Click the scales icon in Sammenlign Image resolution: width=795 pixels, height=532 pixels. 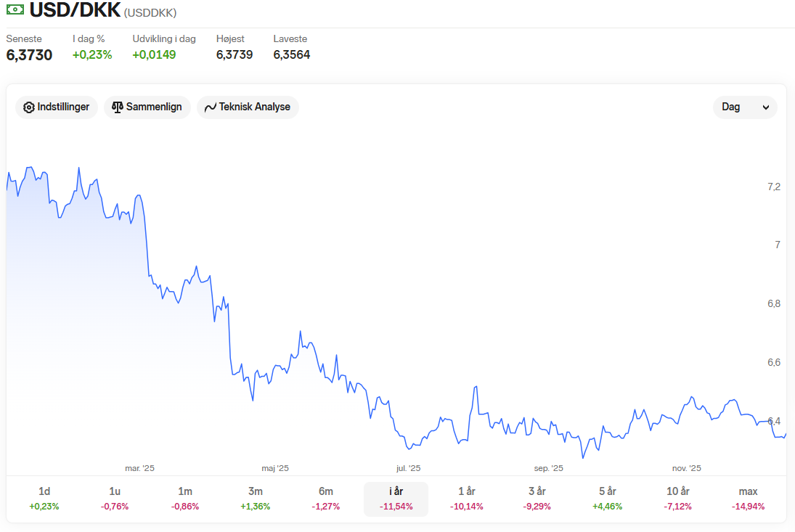tap(117, 107)
